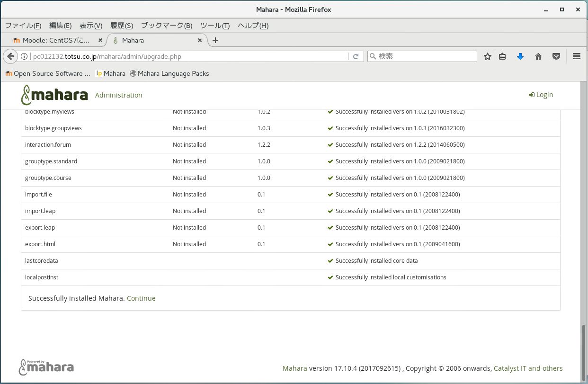Open the 編集 menu
The width and height of the screenshot is (588, 384).
(x=60, y=26)
